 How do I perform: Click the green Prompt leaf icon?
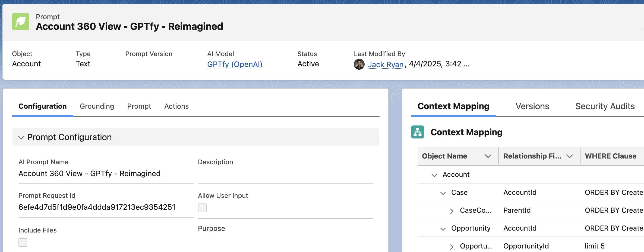21,22
